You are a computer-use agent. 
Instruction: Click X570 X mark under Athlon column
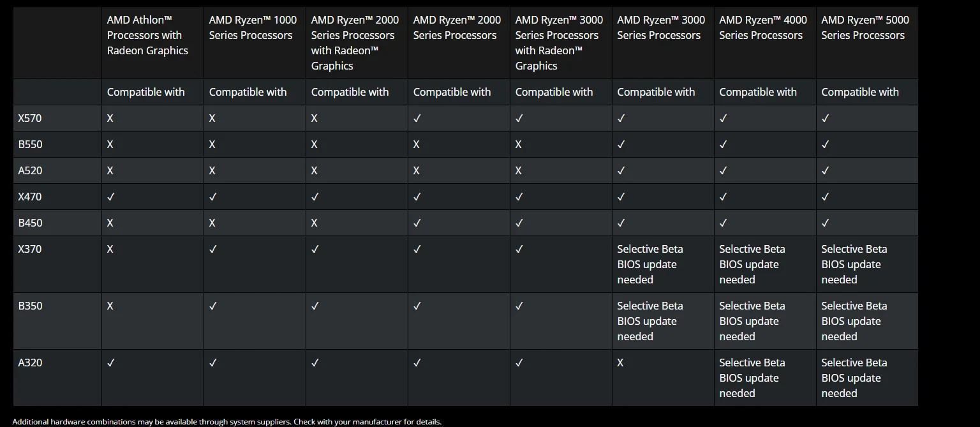110,118
